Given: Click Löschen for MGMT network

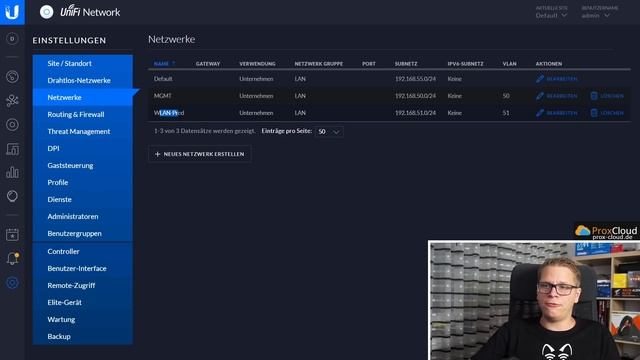Looking at the screenshot, I should [x=607, y=96].
